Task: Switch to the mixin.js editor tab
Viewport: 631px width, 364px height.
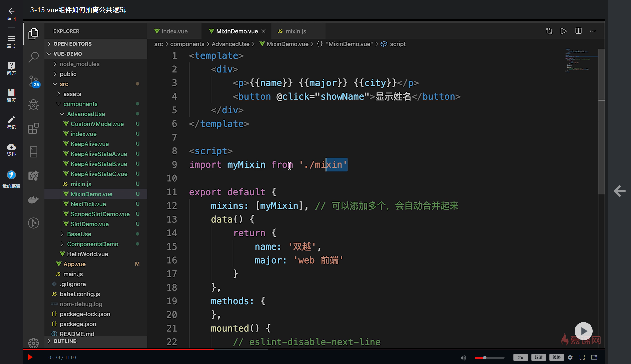Action: coord(298,31)
